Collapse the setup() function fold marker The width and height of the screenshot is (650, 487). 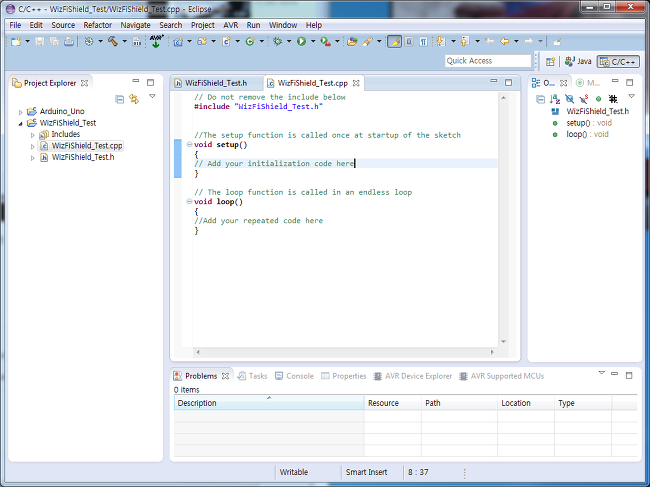pos(189,145)
